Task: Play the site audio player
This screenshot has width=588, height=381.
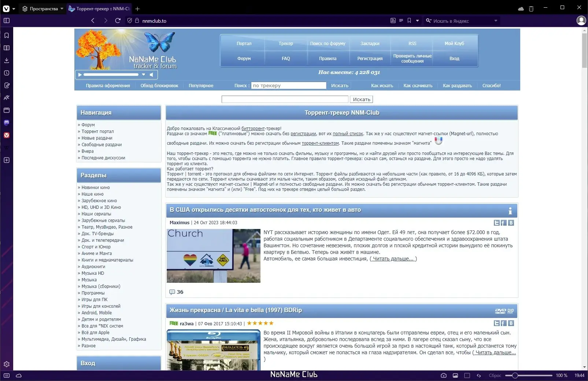Action: 80,75
